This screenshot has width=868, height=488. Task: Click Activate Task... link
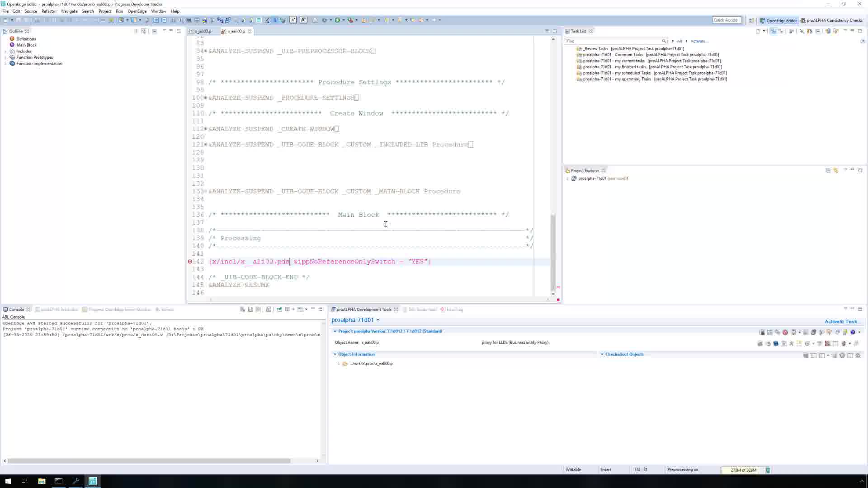tap(842, 322)
